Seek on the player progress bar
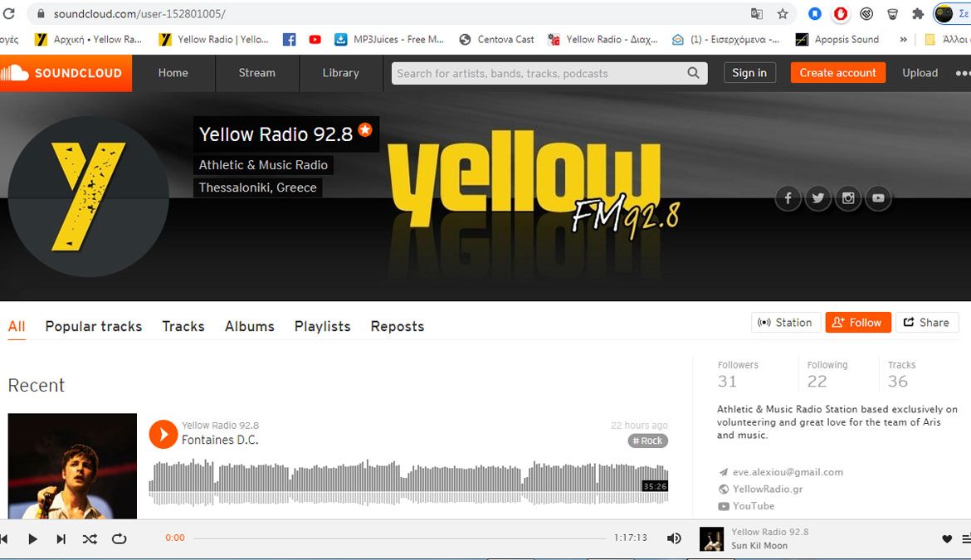The width and height of the screenshot is (971, 560). pos(398,538)
